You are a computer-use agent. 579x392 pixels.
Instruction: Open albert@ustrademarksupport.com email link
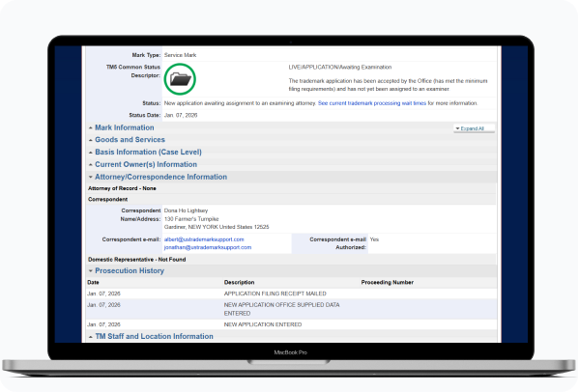click(x=204, y=239)
